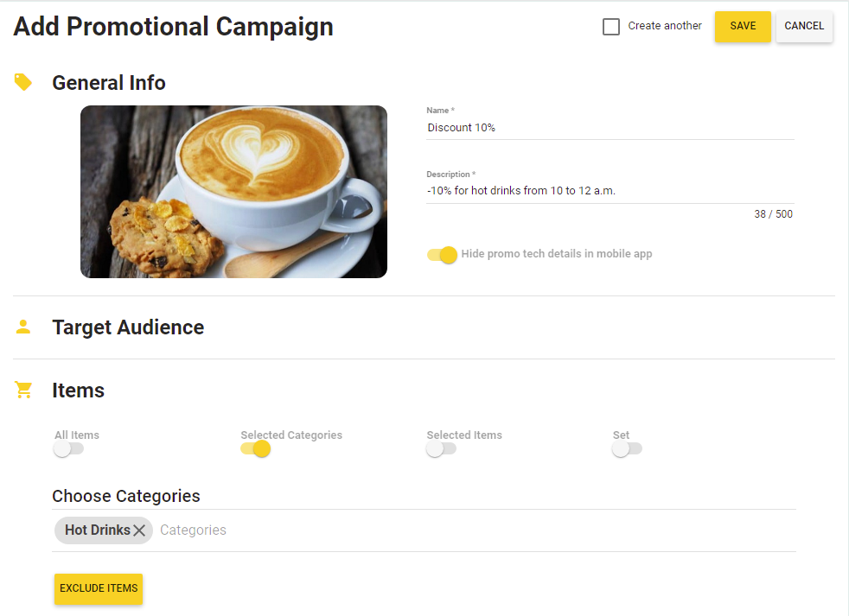This screenshot has height=616, width=849.
Task: Select the Hot Drinks category chip
Action: (x=95, y=530)
